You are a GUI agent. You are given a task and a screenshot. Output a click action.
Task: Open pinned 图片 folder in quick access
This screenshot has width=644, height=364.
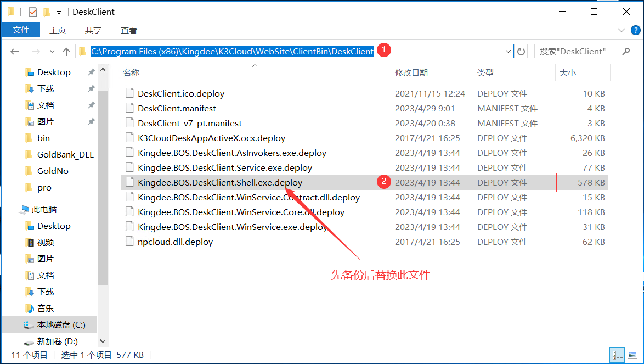tap(46, 121)
